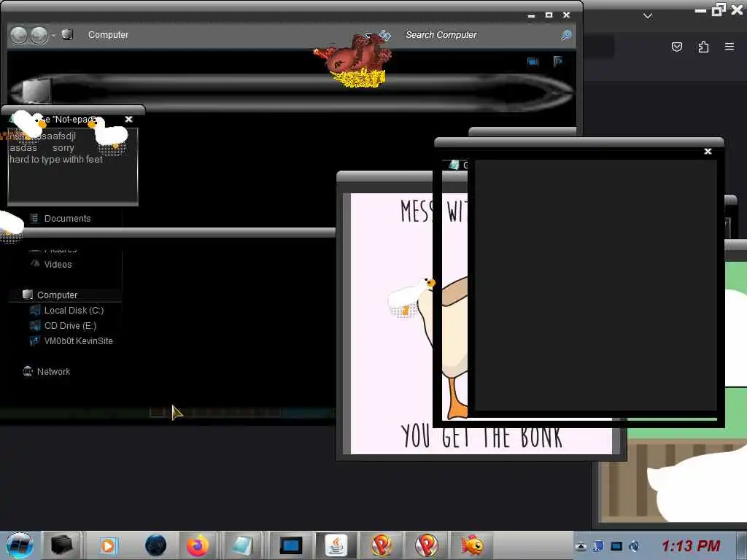Go back in the Computer explorer window

click(18, 35)
